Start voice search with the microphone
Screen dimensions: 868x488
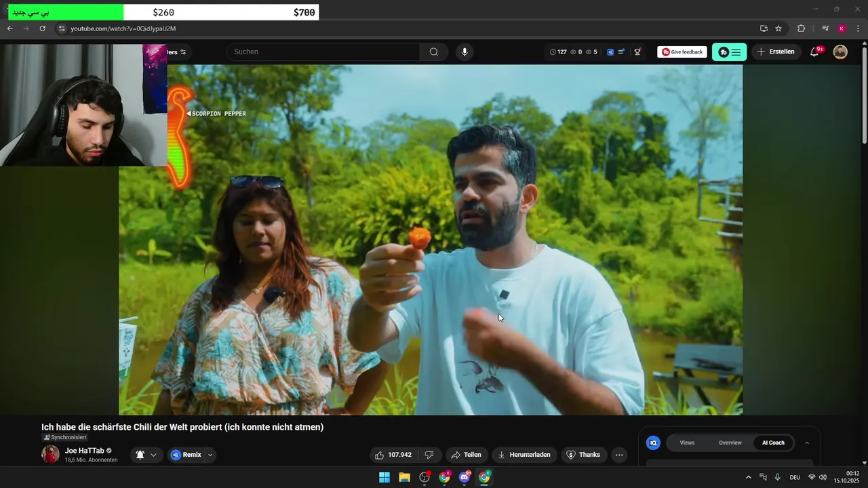click(465, 52)
